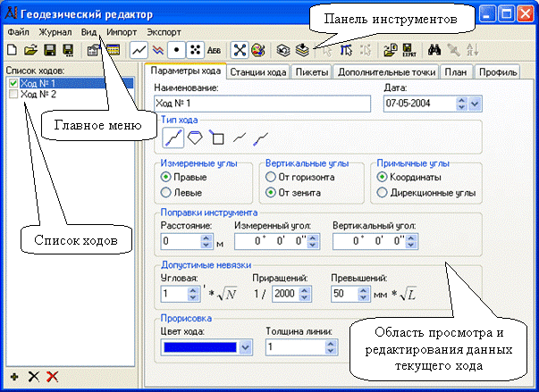Viewport: 539px width, 392px height.
Task: Select the closed polygon traverse type icon
Action: tap(195, 137)
